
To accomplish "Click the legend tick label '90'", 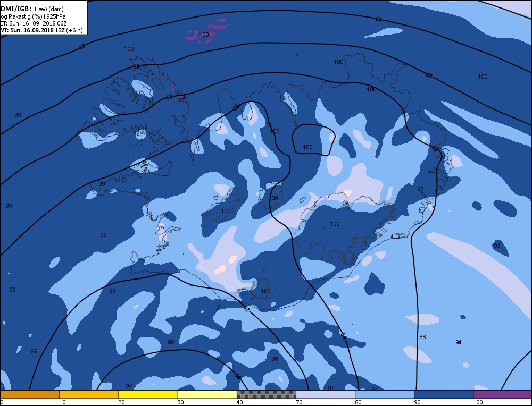I will click(x=417, y=402).
